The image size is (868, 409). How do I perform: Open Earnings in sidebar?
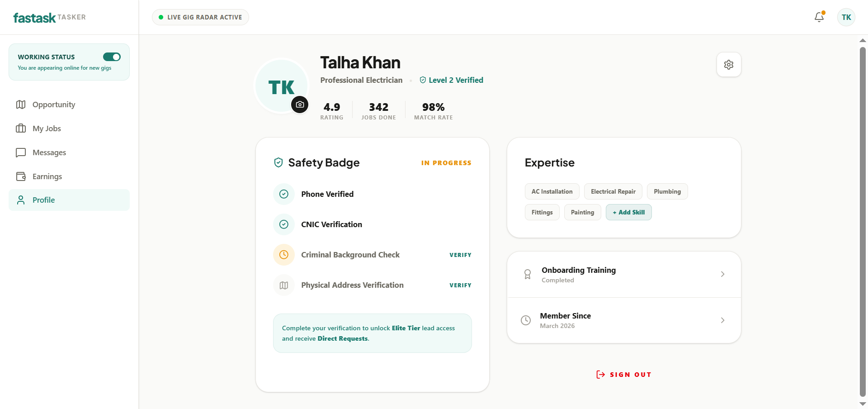coord(69,176)
